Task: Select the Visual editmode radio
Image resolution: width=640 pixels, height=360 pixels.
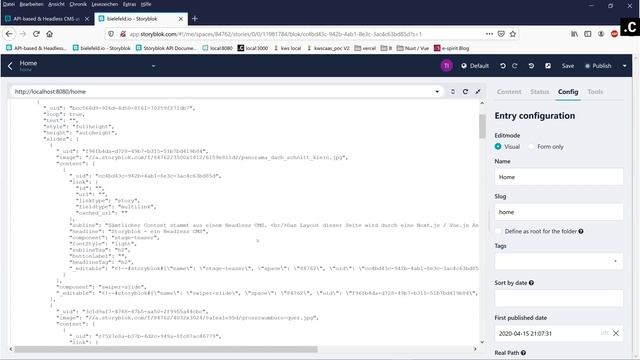Action: [x=498, y=146]
